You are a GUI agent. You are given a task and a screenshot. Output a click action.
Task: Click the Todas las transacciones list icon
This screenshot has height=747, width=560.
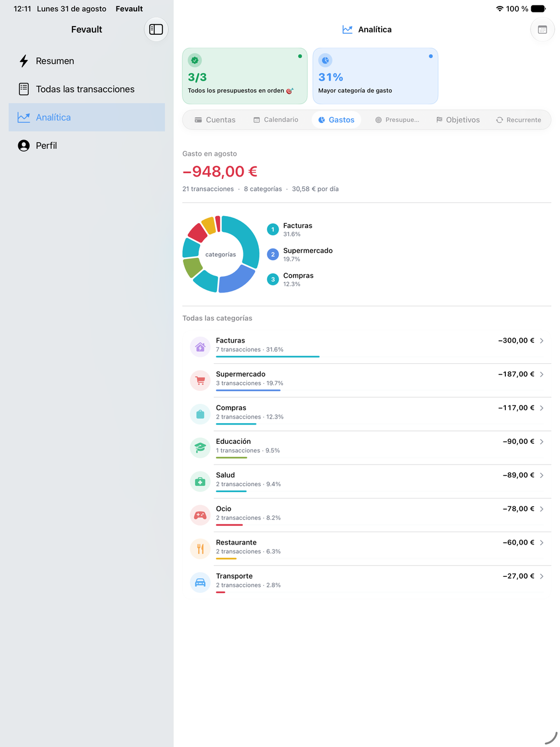[24, 89]
